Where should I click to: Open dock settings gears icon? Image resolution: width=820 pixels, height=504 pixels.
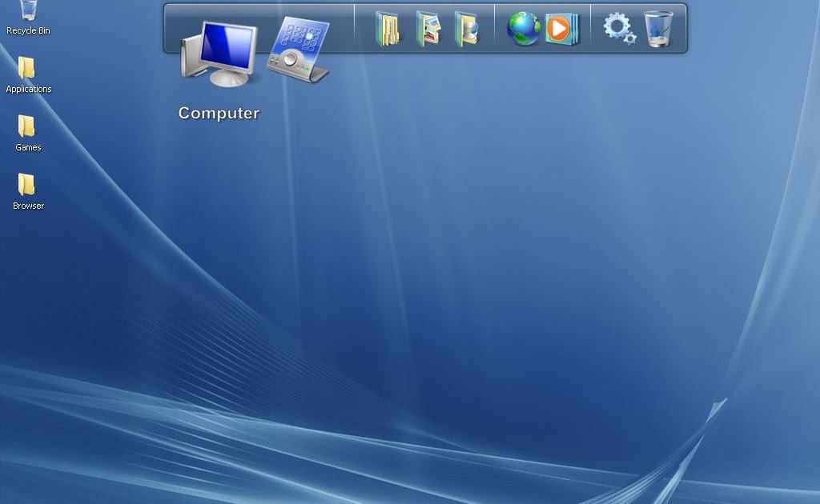619,28
